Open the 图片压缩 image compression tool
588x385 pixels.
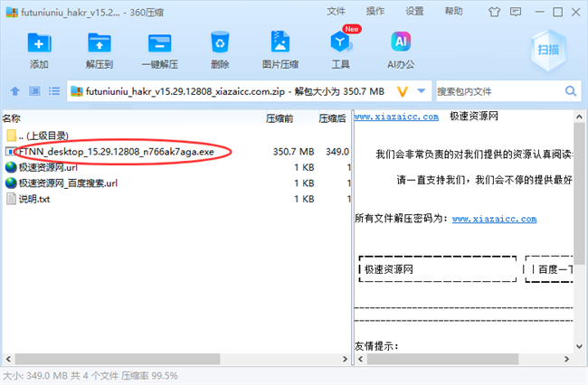pos(280,42)
